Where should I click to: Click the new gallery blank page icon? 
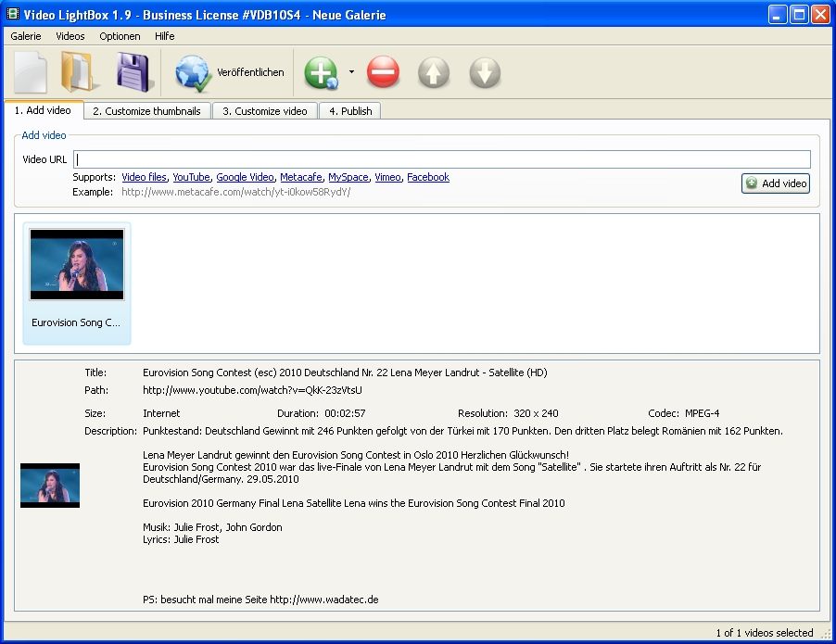[31, 72]
